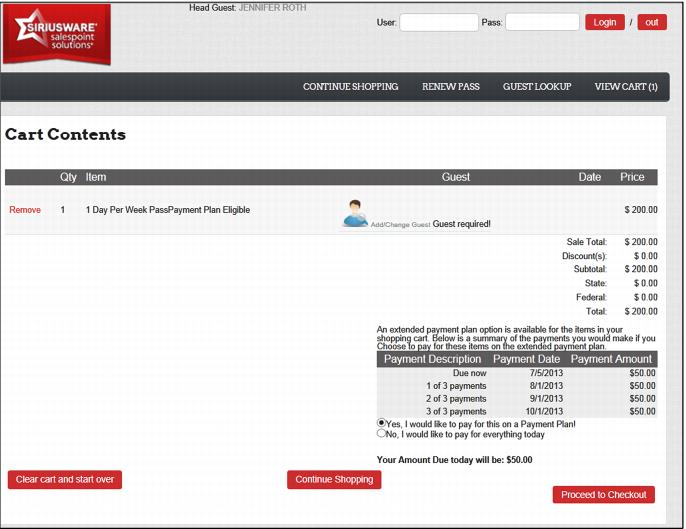Click the red Login button
This screenshot has width=686, height=529.
coord(605,22)
